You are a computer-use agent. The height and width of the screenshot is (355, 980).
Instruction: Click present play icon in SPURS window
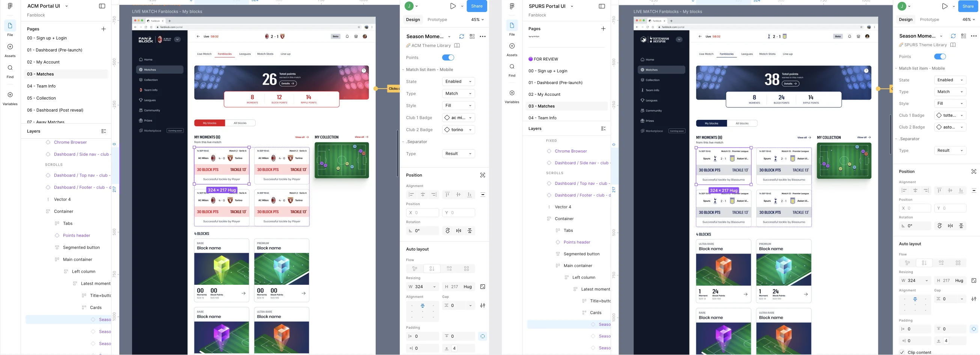click(945, 6)
